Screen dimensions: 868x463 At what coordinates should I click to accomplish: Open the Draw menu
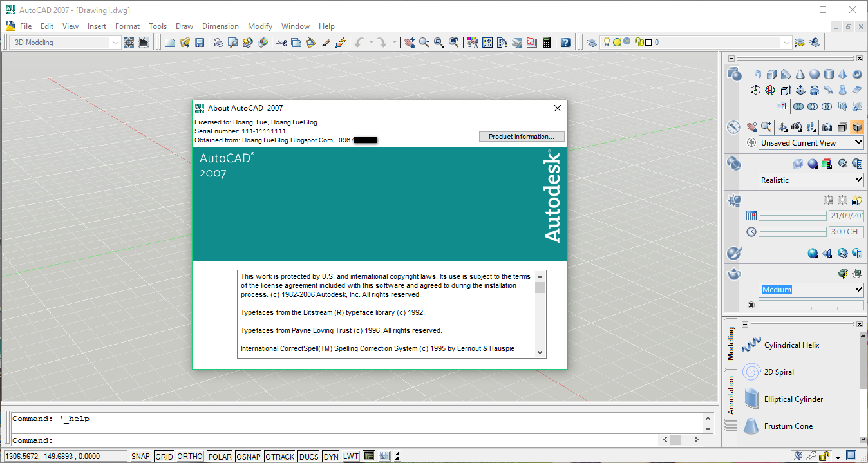[x=184, y=26]
